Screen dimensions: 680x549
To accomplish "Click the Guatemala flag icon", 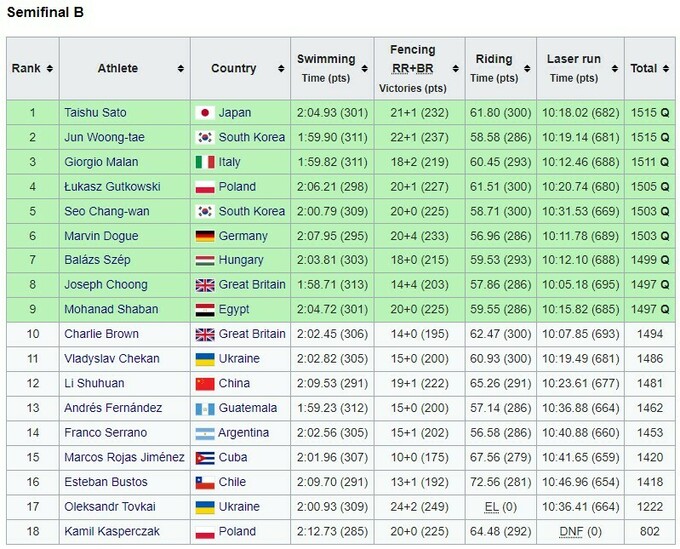I will click(x=203, y=408).
